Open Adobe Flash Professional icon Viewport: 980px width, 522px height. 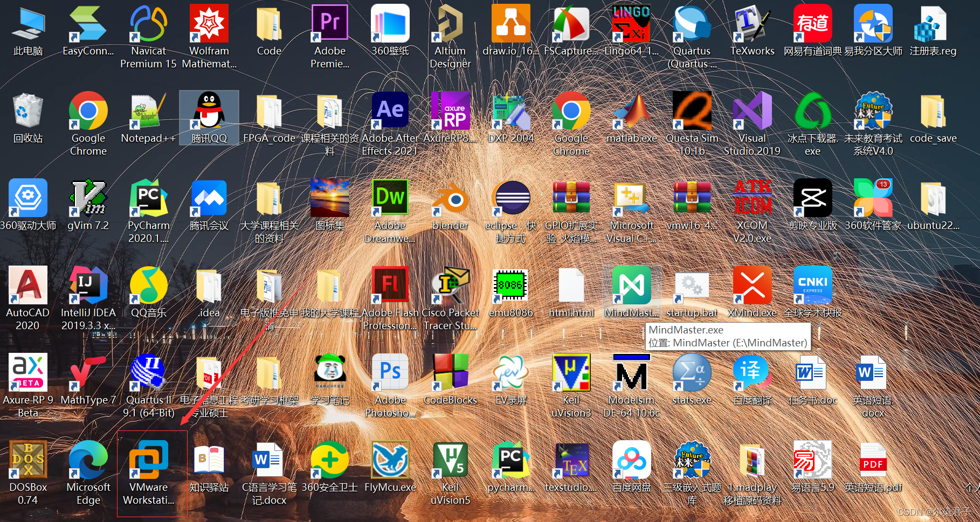[390, 285]
